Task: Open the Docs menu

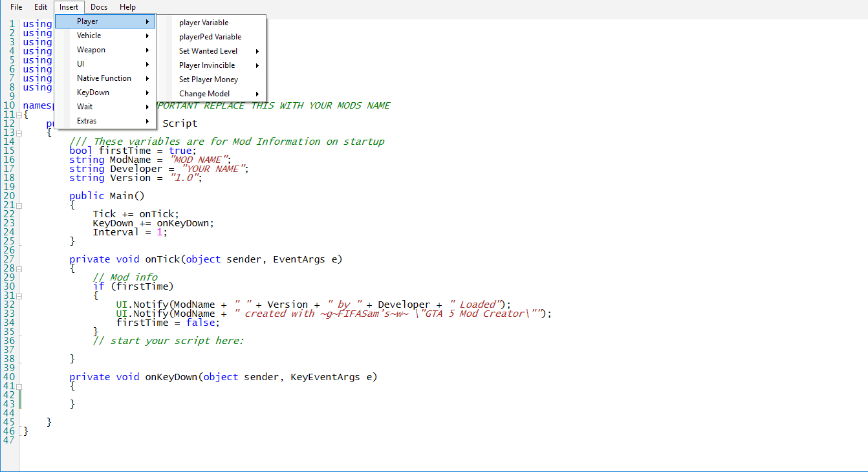Action: (99, 7)
